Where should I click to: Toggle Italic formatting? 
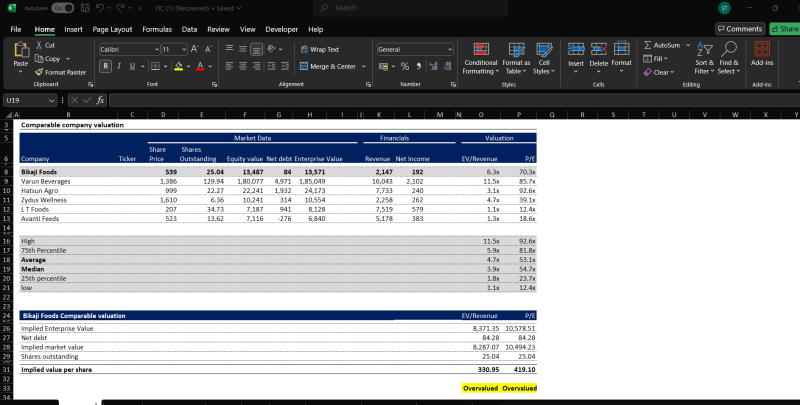click(x=119, y=66)
